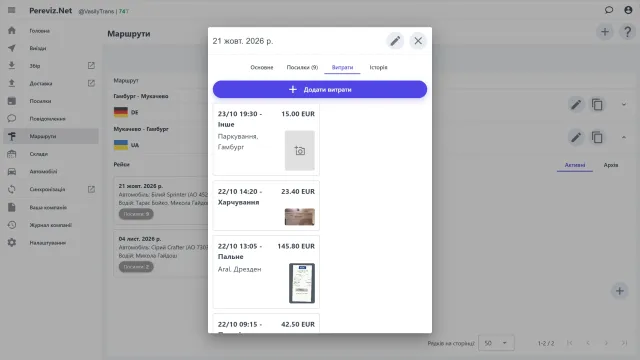Switch to the Основне tab

tap(262, 67)
